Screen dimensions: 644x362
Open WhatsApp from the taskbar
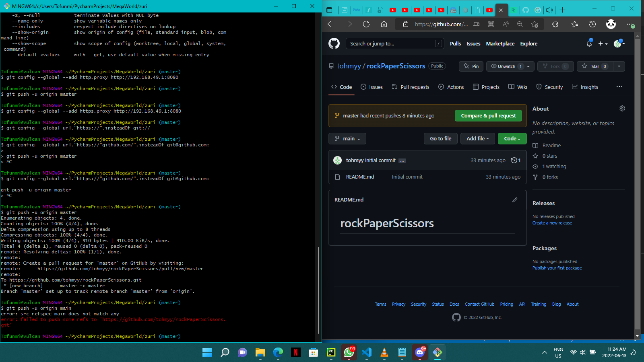pos(349,352)
